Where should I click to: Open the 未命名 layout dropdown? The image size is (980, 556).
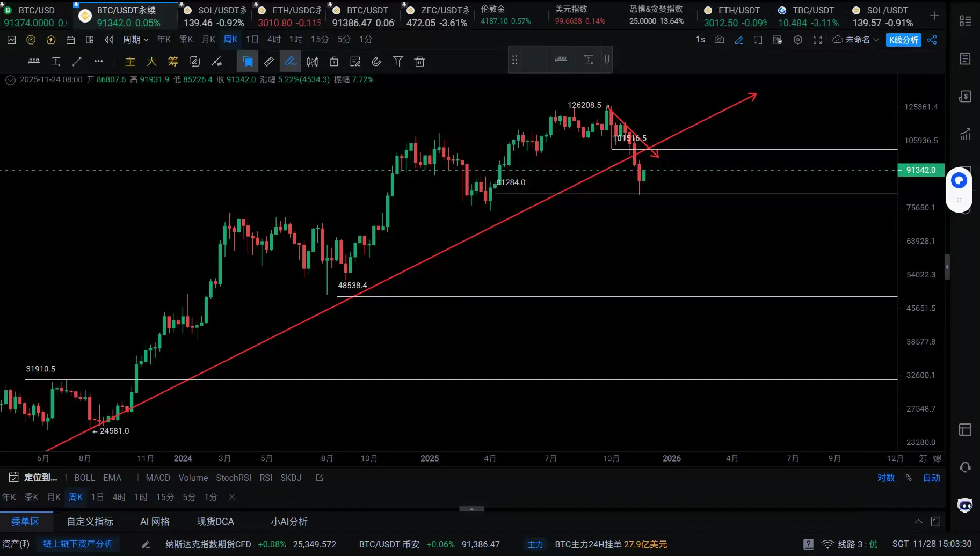click(x=856, y=40)
